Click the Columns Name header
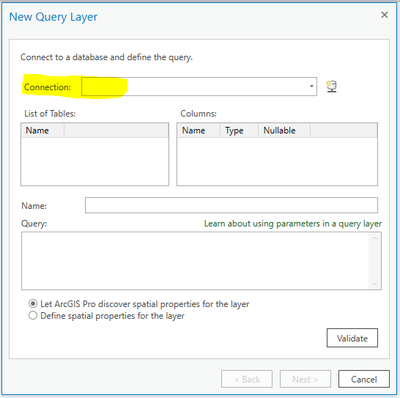400x398 pixels. click(x=198, y=130)
